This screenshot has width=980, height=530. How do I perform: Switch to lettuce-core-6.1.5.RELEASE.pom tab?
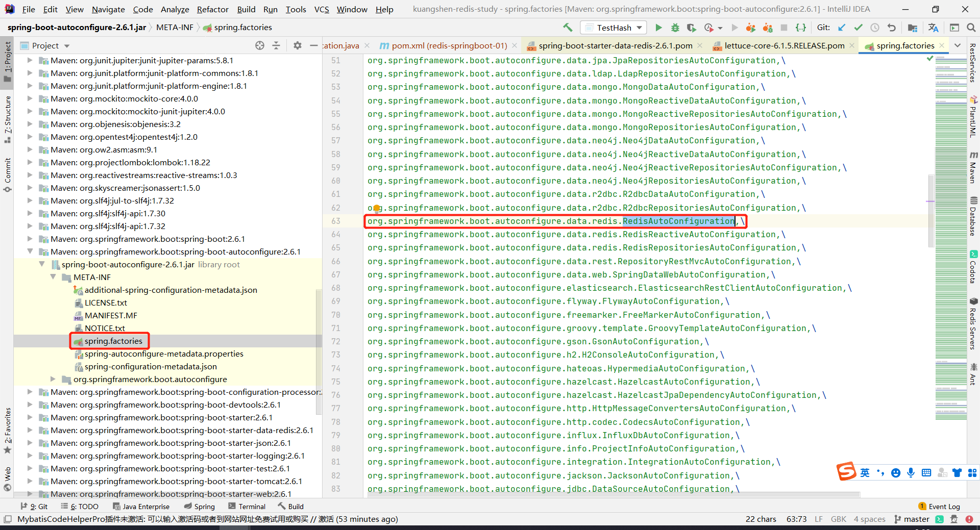coord(784,45)
